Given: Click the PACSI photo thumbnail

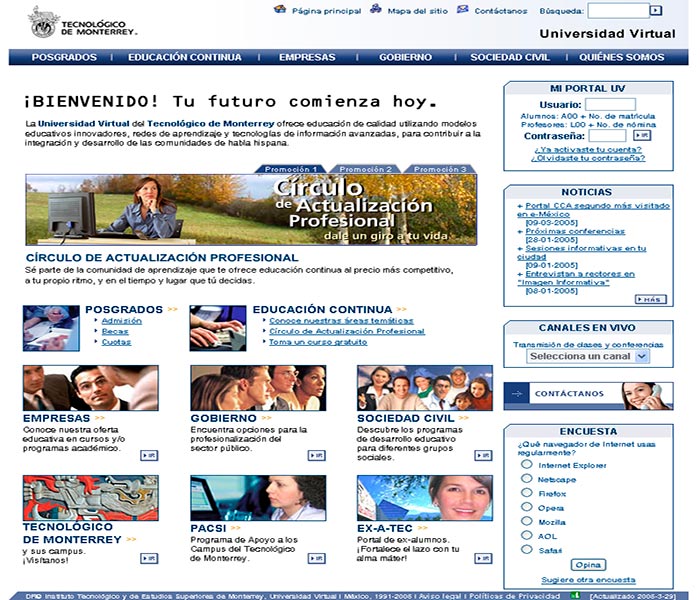Looking at the screenshot, I should (258, 498).
